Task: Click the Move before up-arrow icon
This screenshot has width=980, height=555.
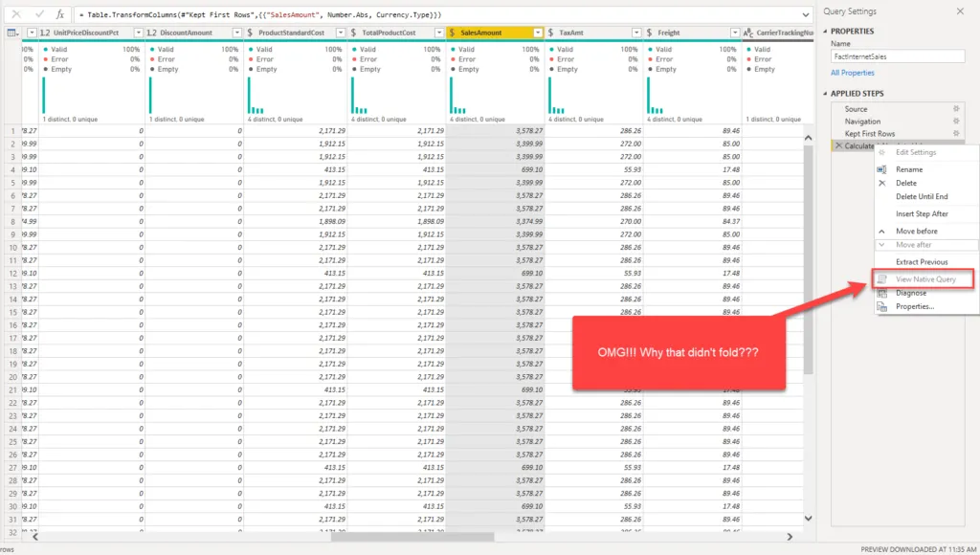Action: click(x=881, y=232)
